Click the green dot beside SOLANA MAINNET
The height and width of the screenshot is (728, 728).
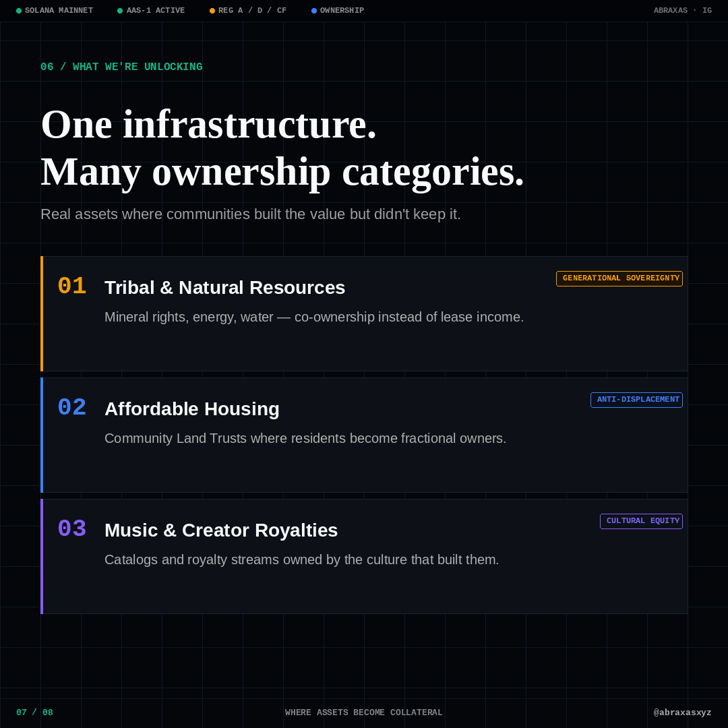[x=19, y=11]
